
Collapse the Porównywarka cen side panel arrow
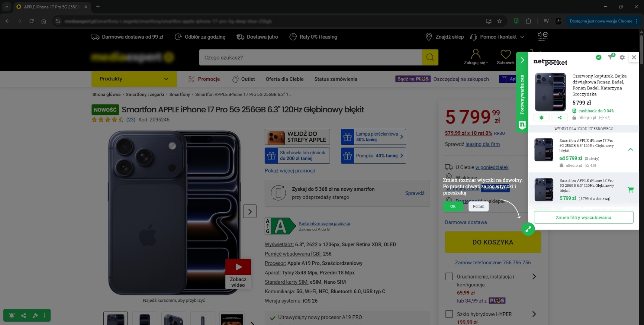pos(522,60)
